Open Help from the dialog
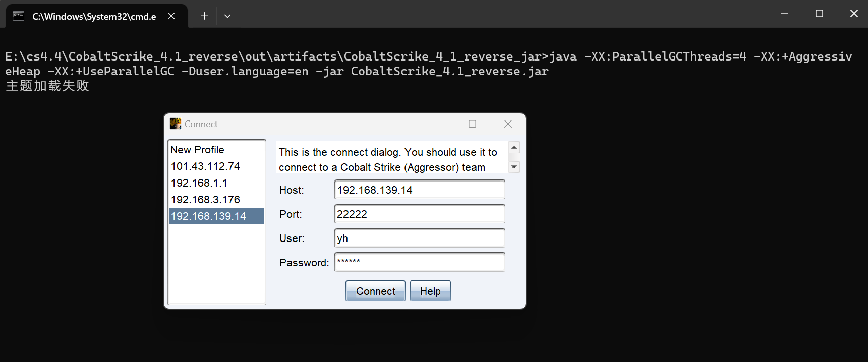The image size is (868, 362). pos(430,291)
